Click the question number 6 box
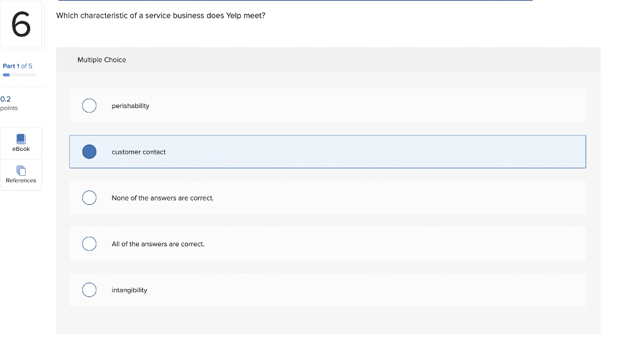This screenshot has width=644, height=343. pos(21,25)
